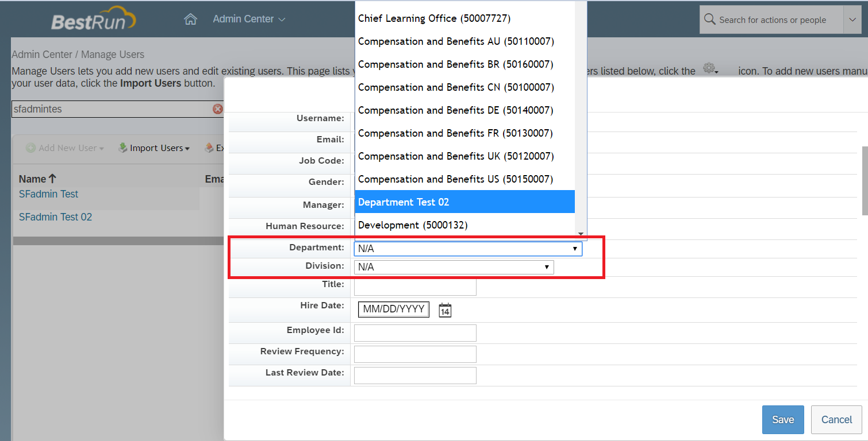This screenshot has height=441, width=868.
Task: Click into the Employee Id field
Action: (415, 333)
